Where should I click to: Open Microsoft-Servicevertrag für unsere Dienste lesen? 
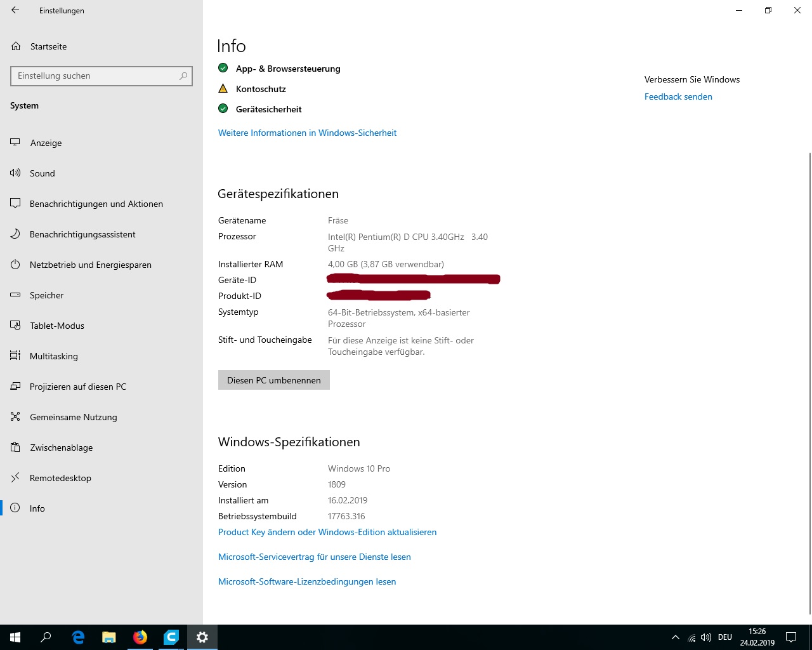315,557
